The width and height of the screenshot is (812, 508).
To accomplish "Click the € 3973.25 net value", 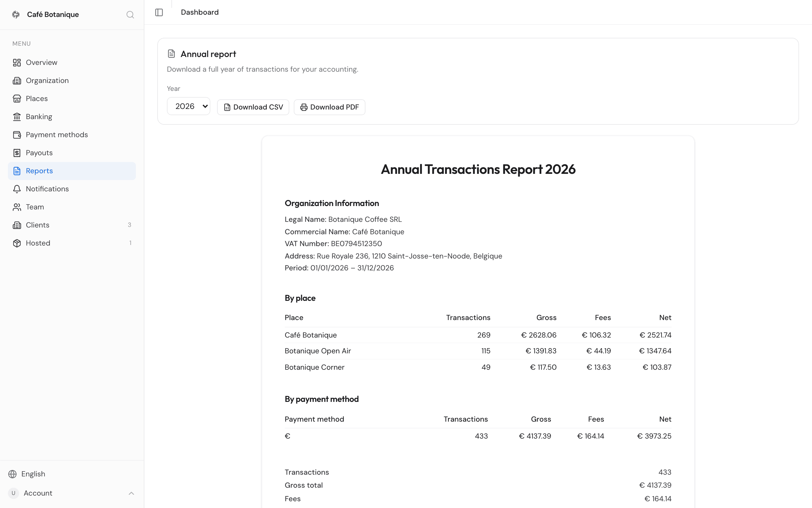I will coord(654,436).
